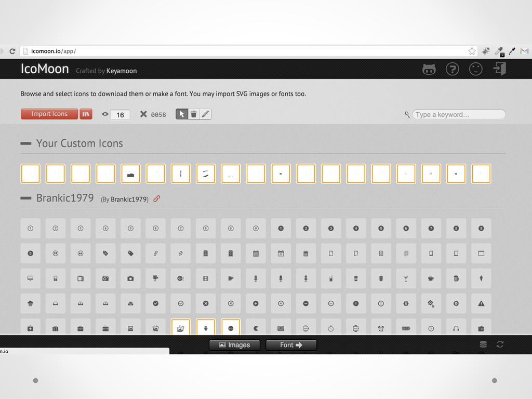This screenshot has height=399, width=532.
Task: Select the warning triangle icon
Action: pos(481,303)
